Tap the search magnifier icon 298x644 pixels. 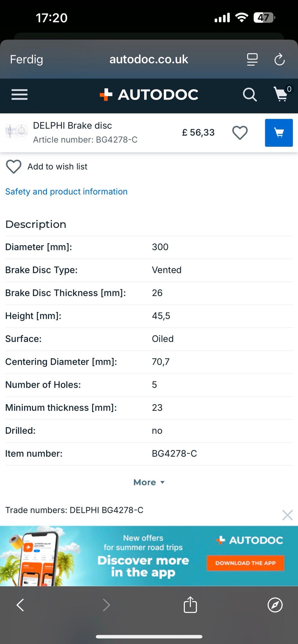click(x=250, y=94)
